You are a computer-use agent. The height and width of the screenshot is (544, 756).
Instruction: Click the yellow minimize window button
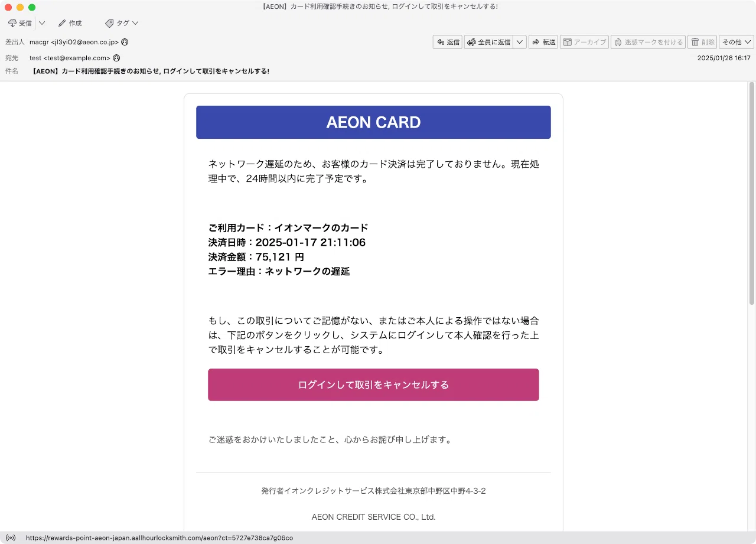tap(20, 7)
